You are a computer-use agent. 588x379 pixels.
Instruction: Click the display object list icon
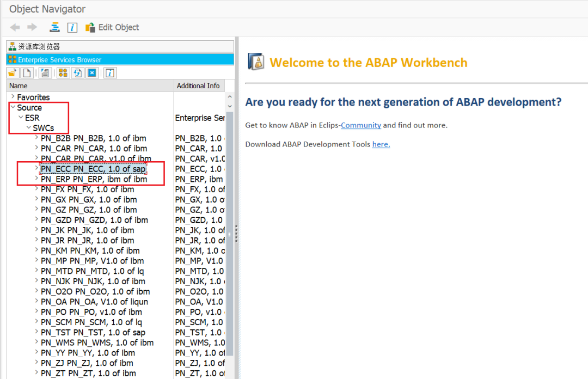click(x=55, y=27)
